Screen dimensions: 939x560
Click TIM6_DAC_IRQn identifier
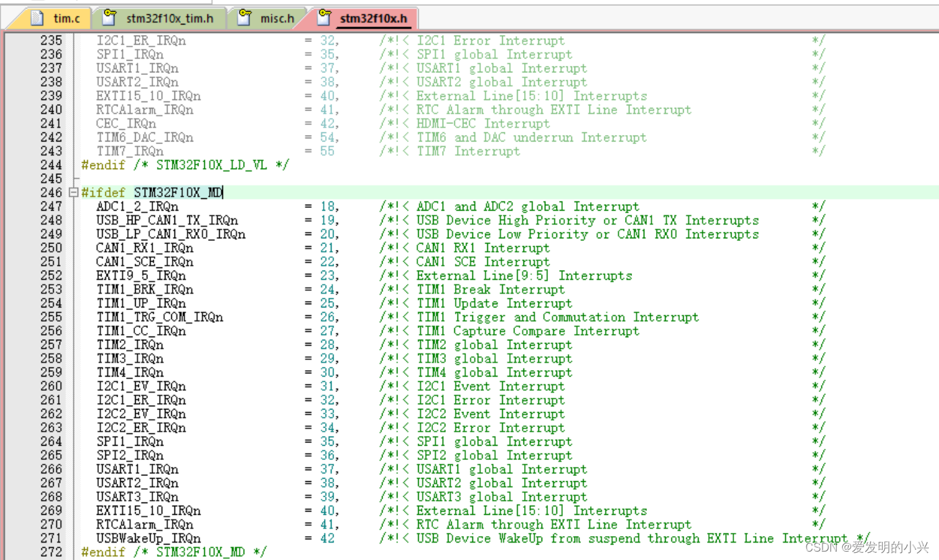(145, 138)
